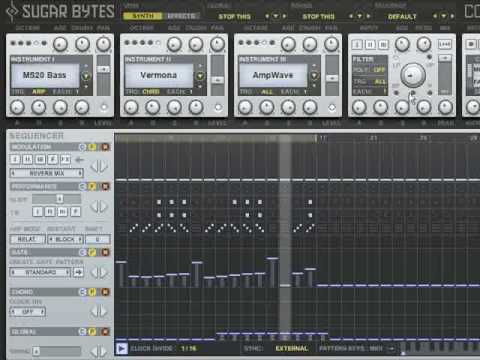
Task: Click the orange Modulation section reset icon
Action: tap(105, 147)
